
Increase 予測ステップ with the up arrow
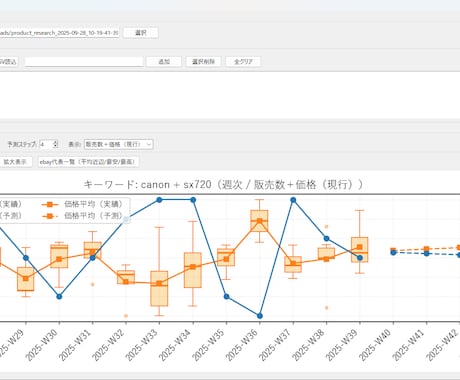[56, 142]
